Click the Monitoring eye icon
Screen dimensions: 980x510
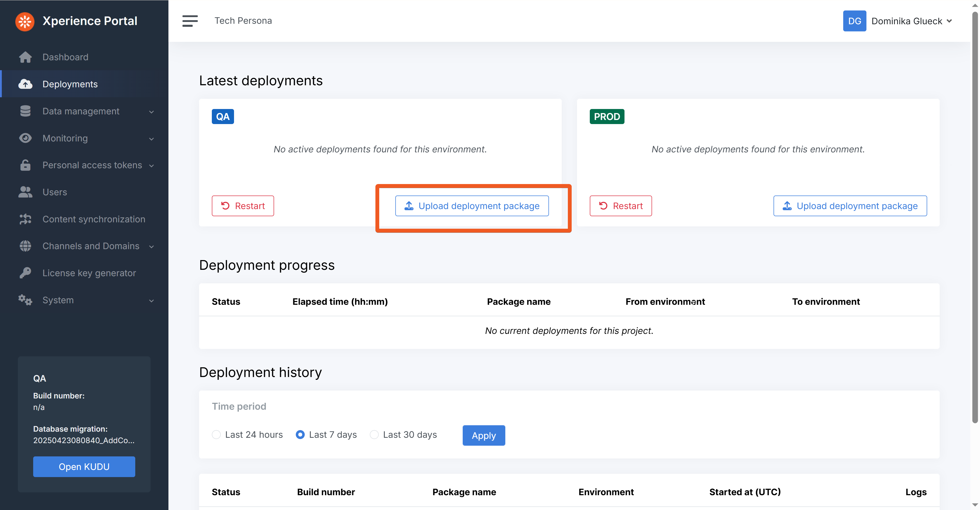(x=26, y=138)
